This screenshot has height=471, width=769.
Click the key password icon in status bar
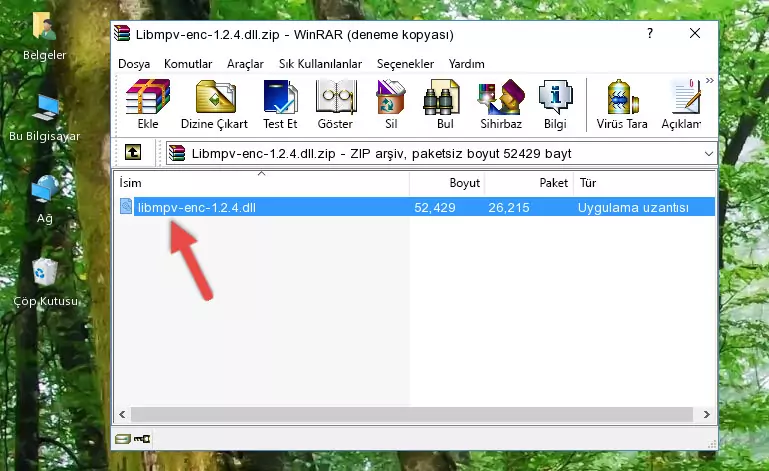[x=142, y=439]
